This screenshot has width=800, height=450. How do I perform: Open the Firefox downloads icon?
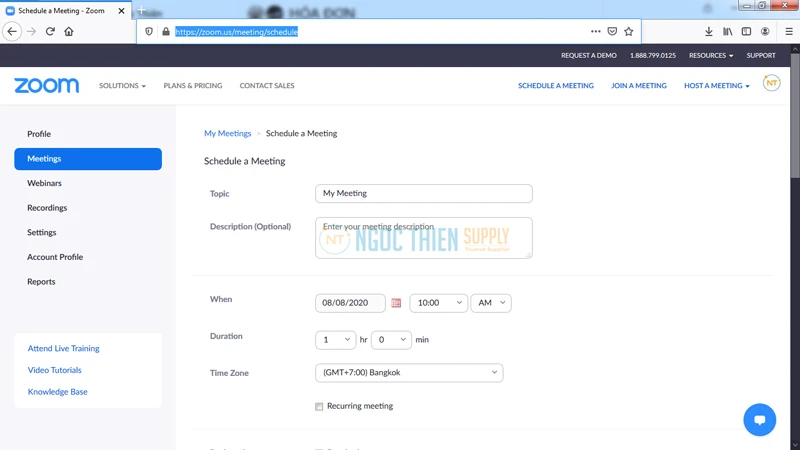pyautogui.click(x=709, y=32)
